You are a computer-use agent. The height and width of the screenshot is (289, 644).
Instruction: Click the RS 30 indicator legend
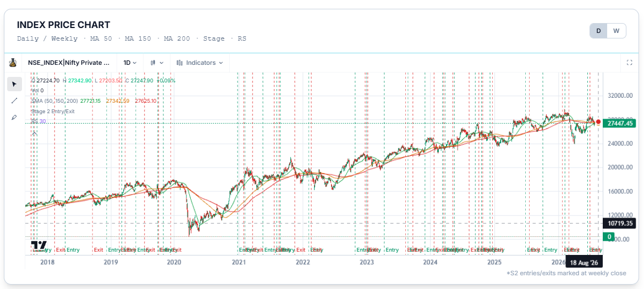pyautogui.click(x=38, y=121)
